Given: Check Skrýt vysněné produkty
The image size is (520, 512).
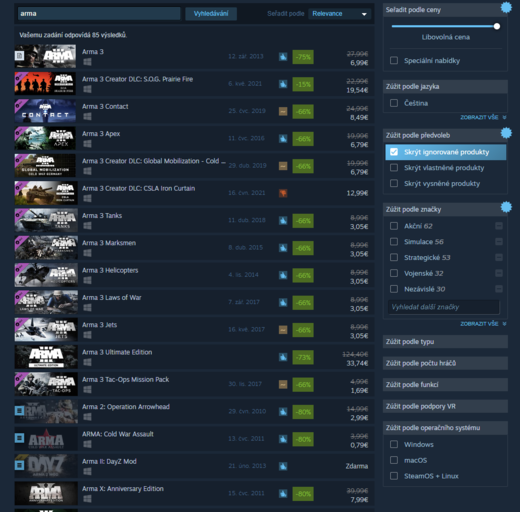Looking at the screenshot, I should click(x=394, y=183).
